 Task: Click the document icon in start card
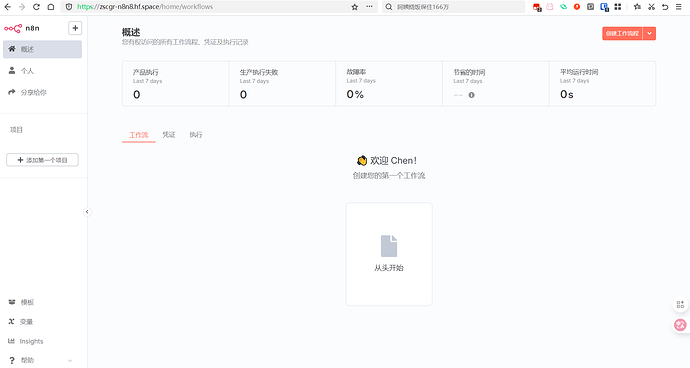pos(389,246)
